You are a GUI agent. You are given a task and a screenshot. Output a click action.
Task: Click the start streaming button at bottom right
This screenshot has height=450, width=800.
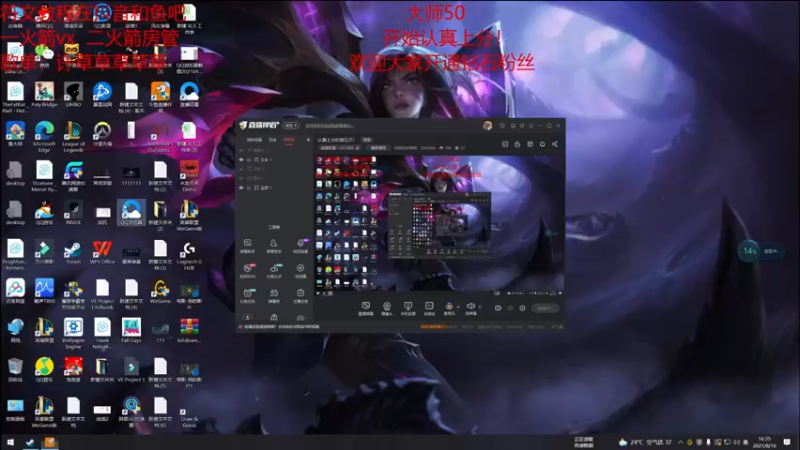[545, 308]
